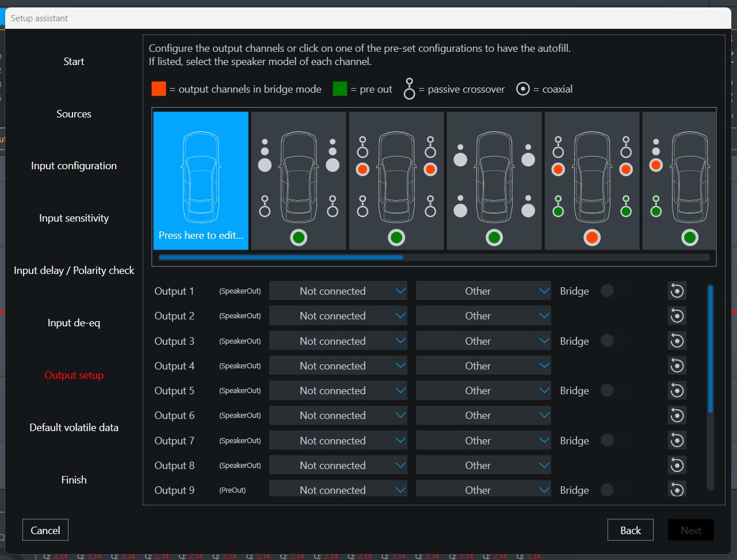Open Output 4 speaker model Other dropdown
Image resolution: width=737 pixels, height=560 pixels.
(x=483, y=366)
